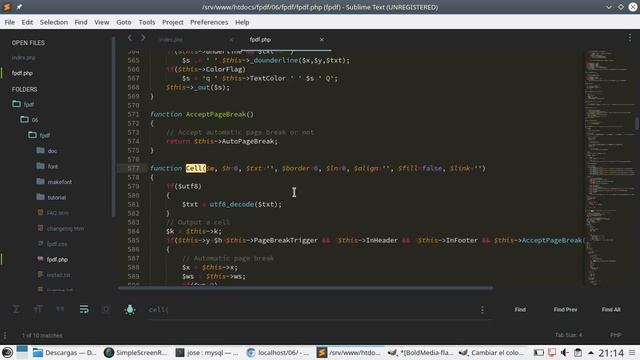Toggle case sensitive search option
Image resolution: width=640 pixels, height=360 pixels.
click(38, 309)
